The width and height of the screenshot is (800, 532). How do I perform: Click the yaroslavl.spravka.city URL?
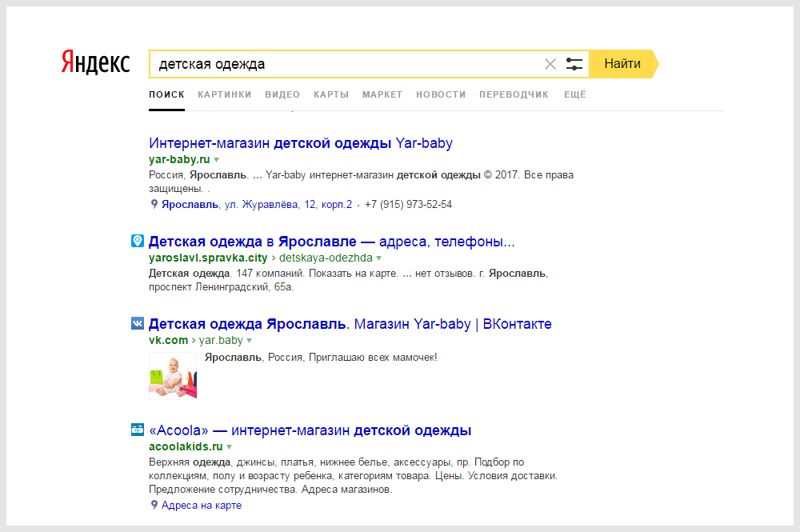(208, 258)
